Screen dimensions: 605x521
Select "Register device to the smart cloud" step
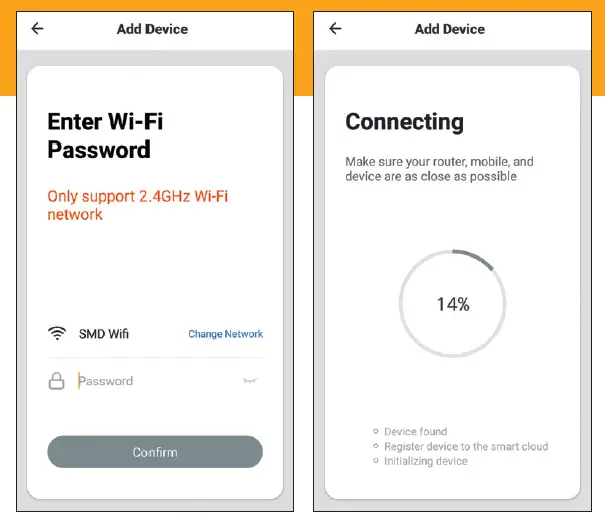click(466, 447)
